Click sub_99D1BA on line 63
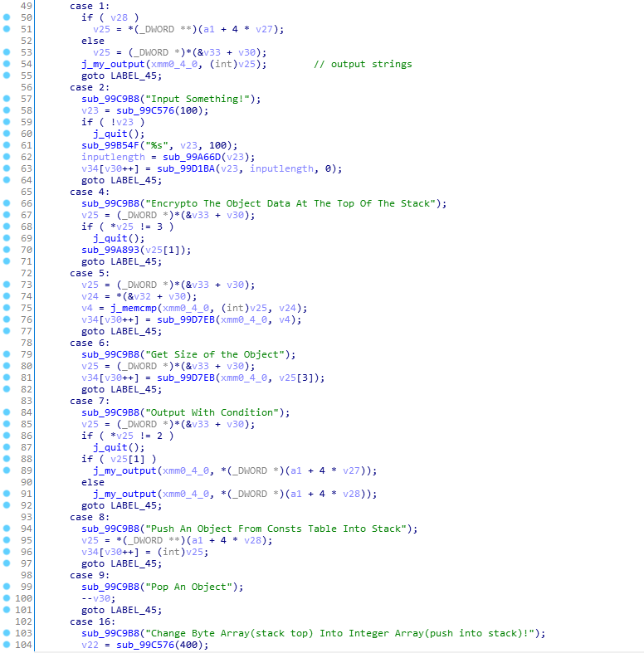 185,168
